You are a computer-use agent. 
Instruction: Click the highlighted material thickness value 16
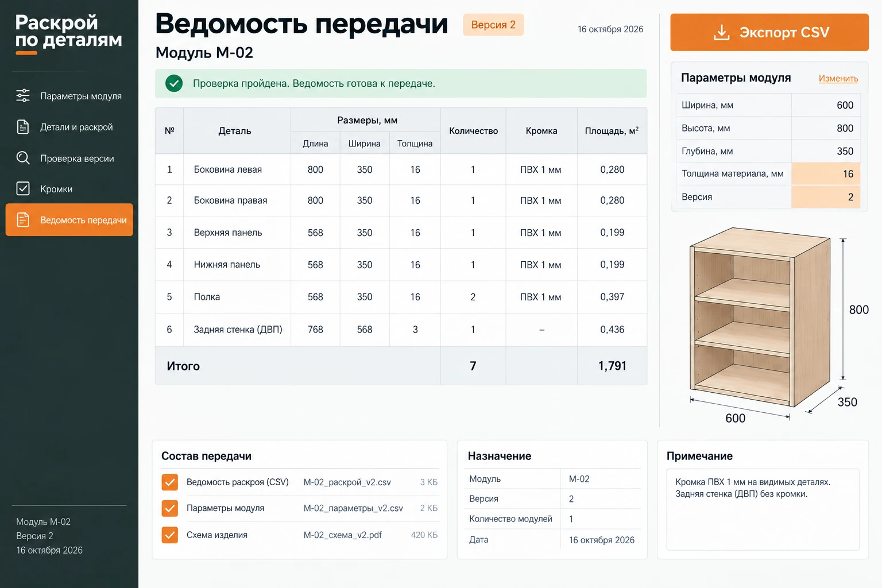coord(826,174)
